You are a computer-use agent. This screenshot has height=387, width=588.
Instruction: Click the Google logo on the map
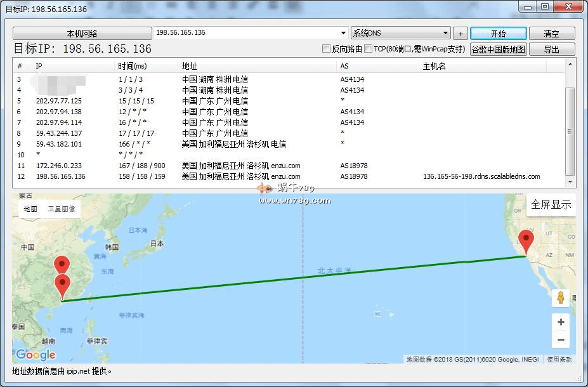point(36,355)
